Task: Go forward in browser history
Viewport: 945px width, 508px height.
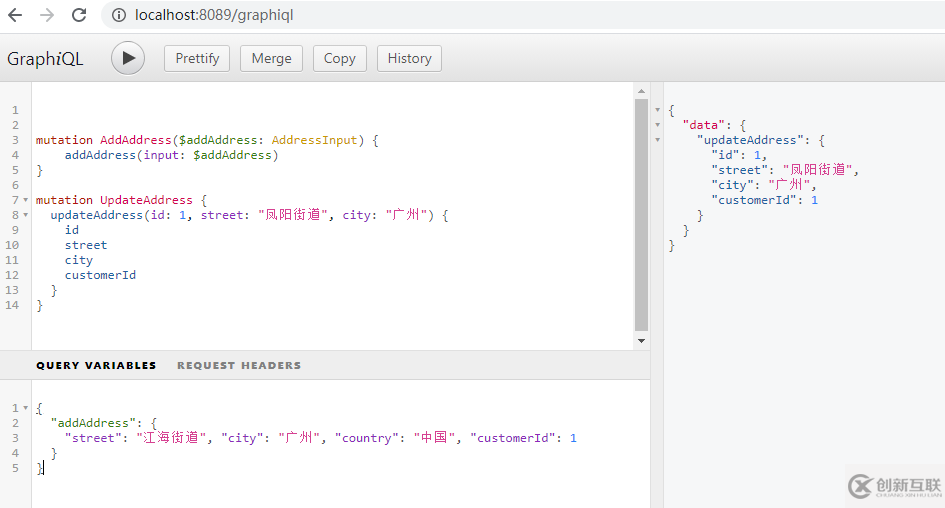Action: pos(47,15)
